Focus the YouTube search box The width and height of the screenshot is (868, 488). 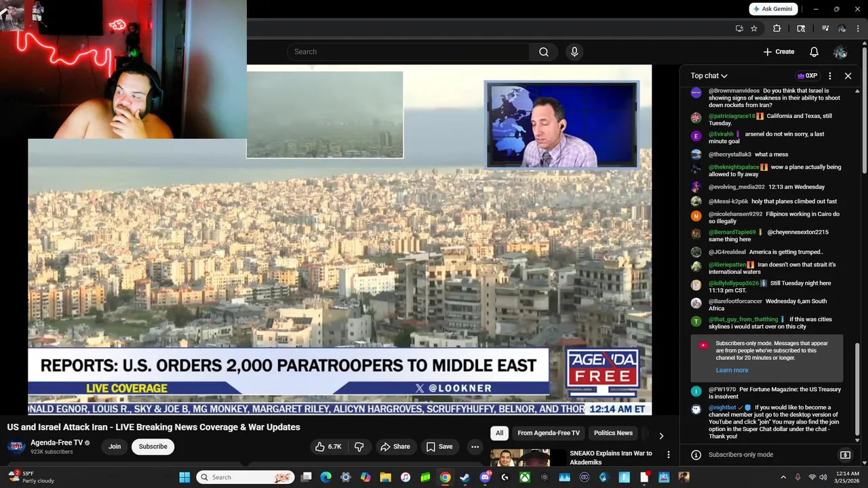coord(408,52)
